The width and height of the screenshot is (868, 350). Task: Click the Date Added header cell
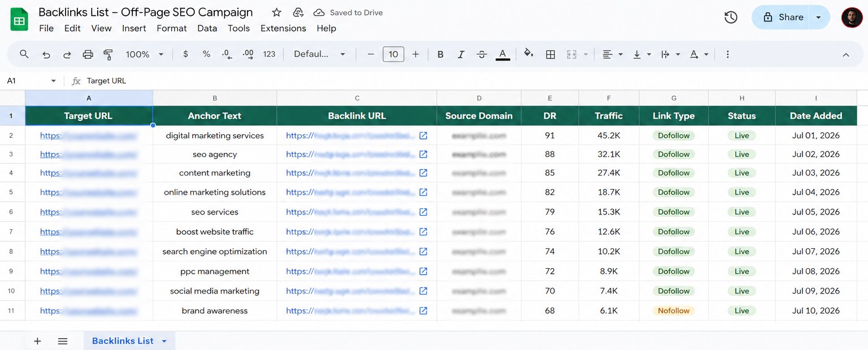pos(816,116)
